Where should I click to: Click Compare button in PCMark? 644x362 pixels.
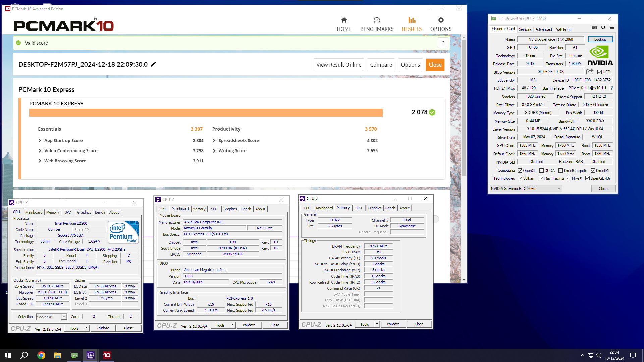pyautogui.click(x=381, y=65)
